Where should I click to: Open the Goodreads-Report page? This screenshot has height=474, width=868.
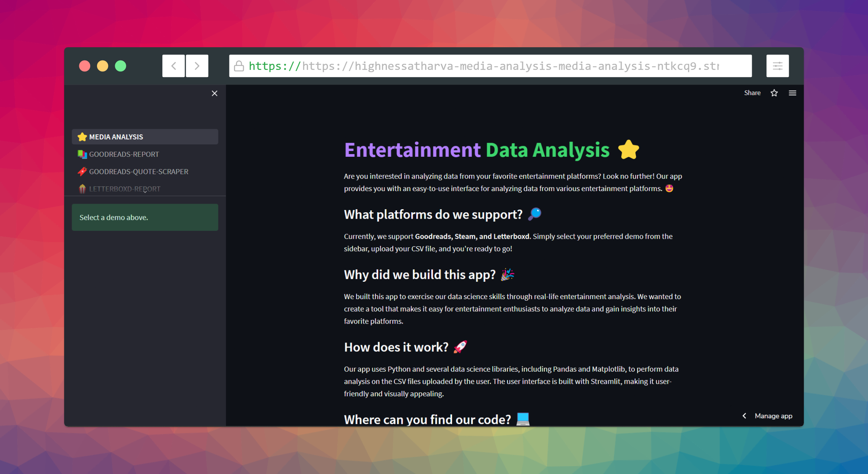[124, 154]
